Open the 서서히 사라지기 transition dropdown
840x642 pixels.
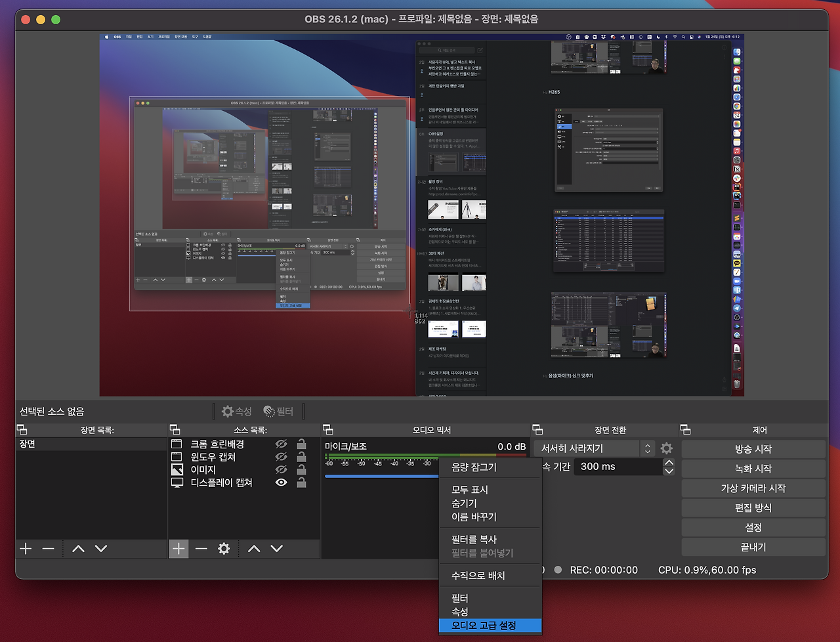[595, 448]
